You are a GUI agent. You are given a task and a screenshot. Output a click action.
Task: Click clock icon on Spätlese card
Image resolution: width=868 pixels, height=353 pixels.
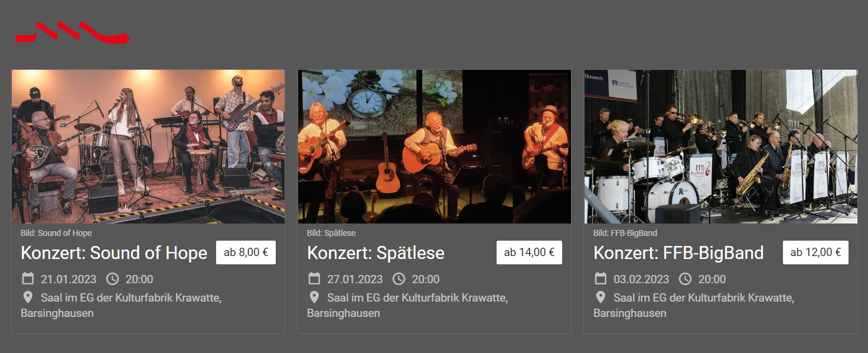pos(399,279)
